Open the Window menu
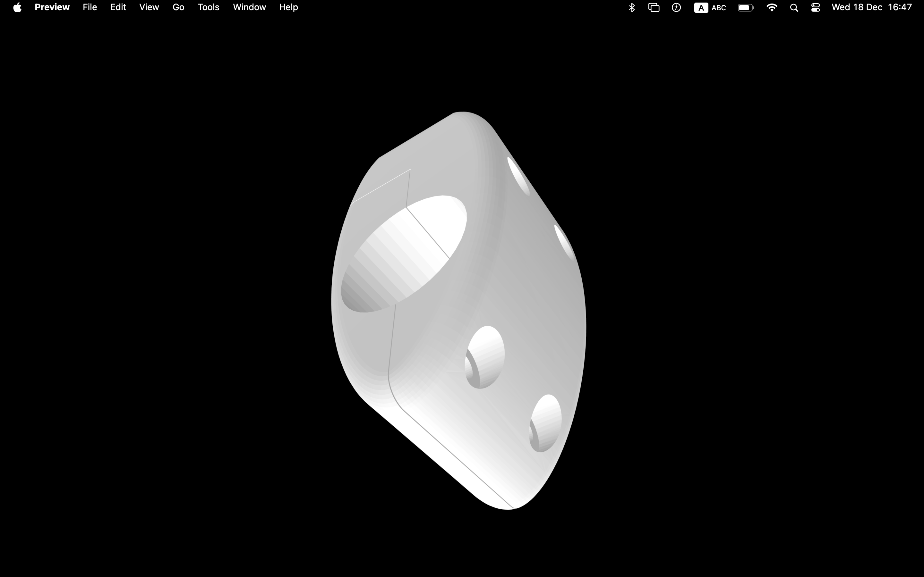Viewport: 924px width, 577px height. tap(249, 7)
